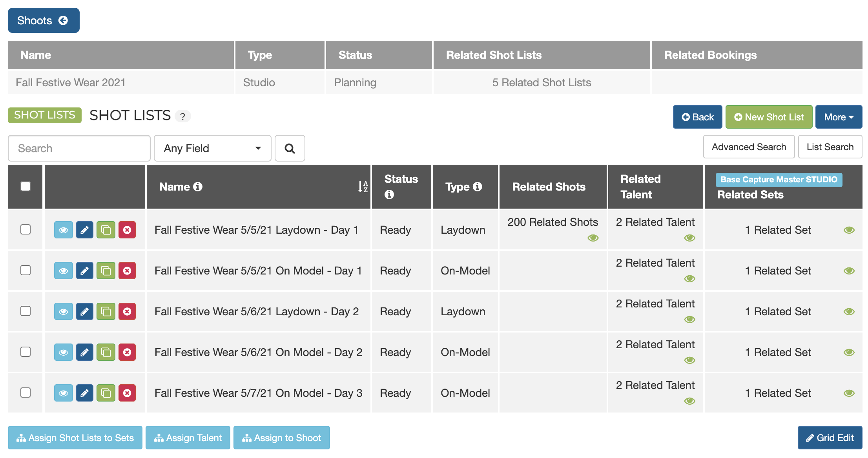Screen dimensions: 868x458
Task: Duplicate the 5/6/21 Laydown Day 2 shot list
Action: coord(106,311)
